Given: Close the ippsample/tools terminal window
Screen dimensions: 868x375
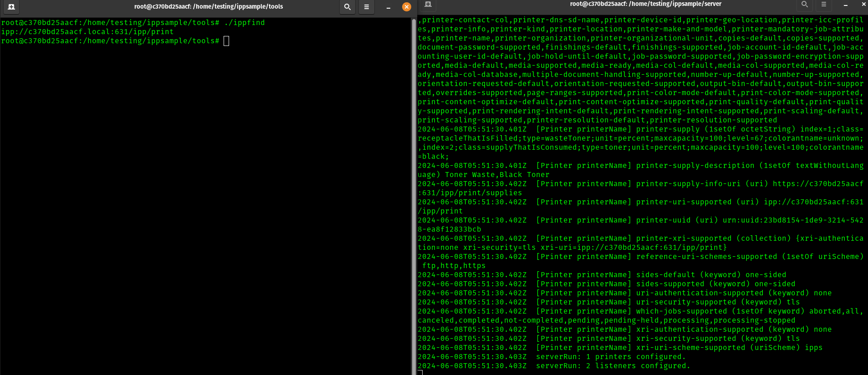Looking at the screenshot, I should (x=407, y=7).
